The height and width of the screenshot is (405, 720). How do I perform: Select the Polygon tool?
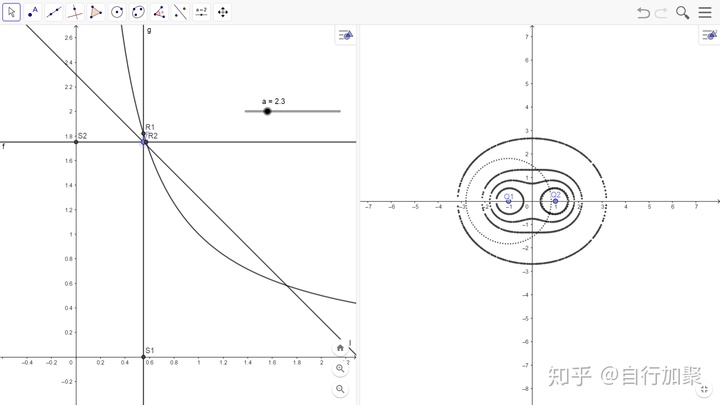[96, 12]
